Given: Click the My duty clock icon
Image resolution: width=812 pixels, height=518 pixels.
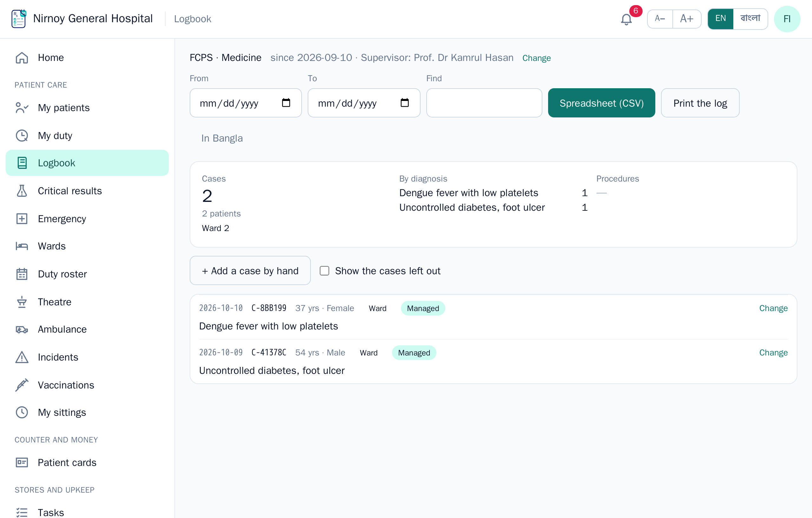Looking at the screenshot, I should pyautogui.click(x=22, y=136).
